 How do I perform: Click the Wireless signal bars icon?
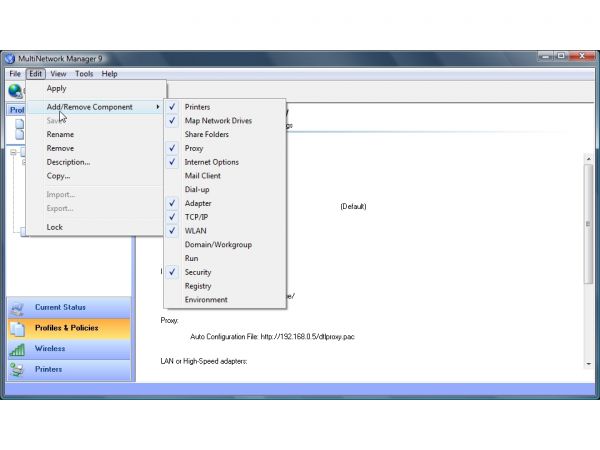pyautogui.click(x=17, y=349)
